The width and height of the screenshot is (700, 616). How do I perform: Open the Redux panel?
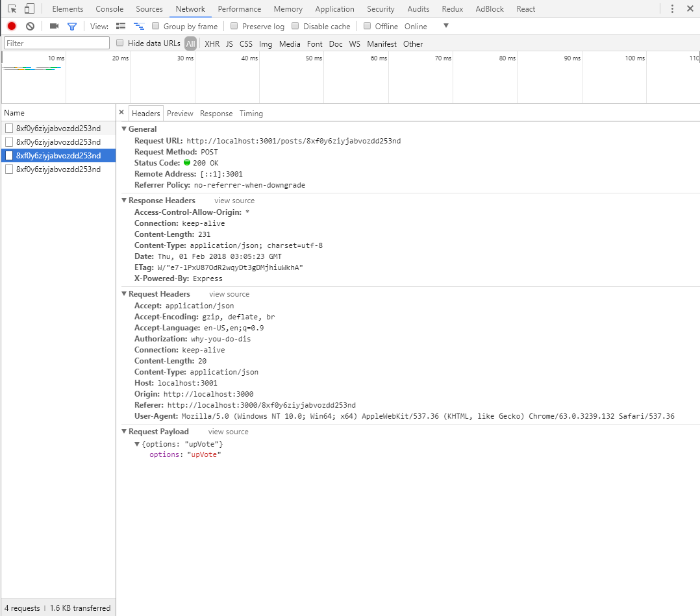coord(452,8)
